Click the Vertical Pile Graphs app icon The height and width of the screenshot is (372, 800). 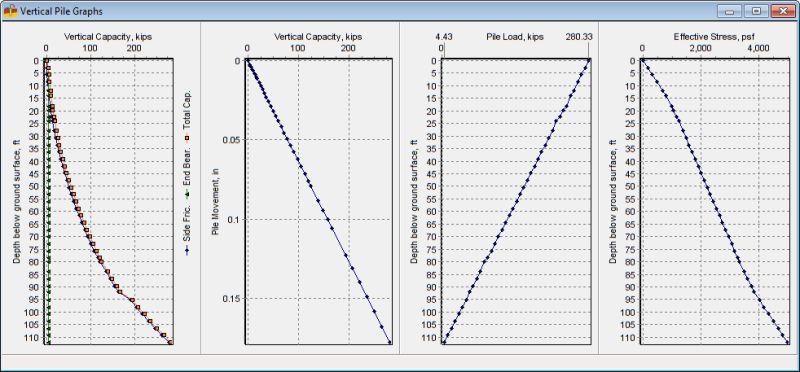tap(10, 11)
